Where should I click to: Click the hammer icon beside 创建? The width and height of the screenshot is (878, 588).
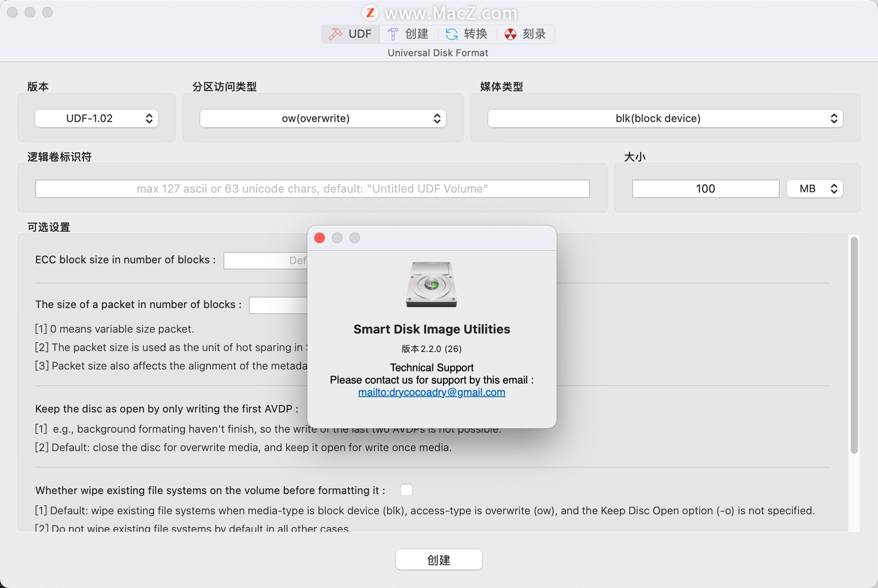[x=393, y=34]
